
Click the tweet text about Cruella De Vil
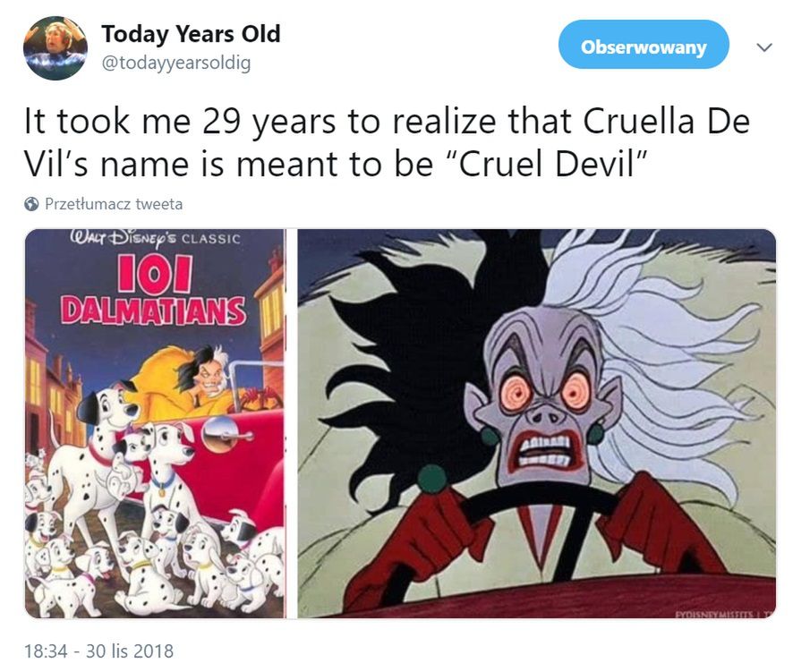387,142
